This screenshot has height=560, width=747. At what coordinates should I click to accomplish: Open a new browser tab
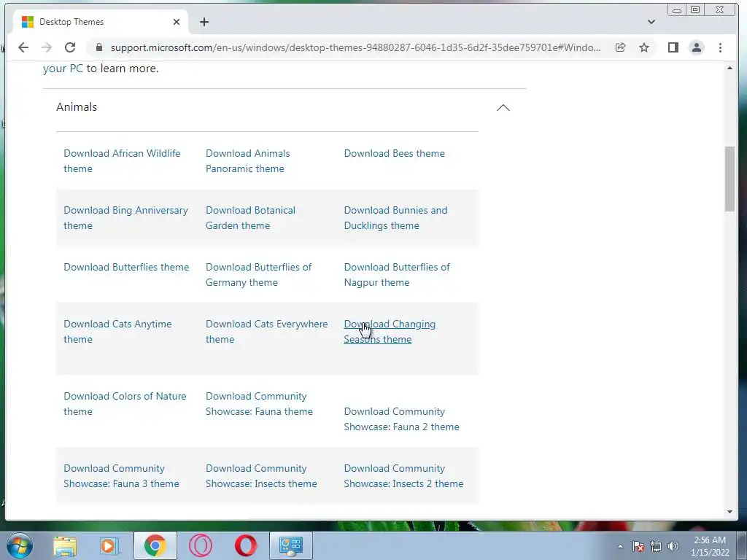[x=204, y=22]
